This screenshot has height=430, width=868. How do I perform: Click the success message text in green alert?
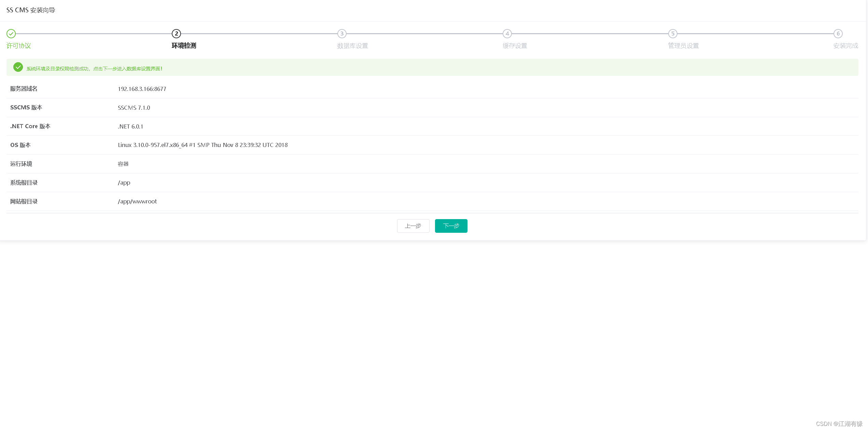pos(94,69)
